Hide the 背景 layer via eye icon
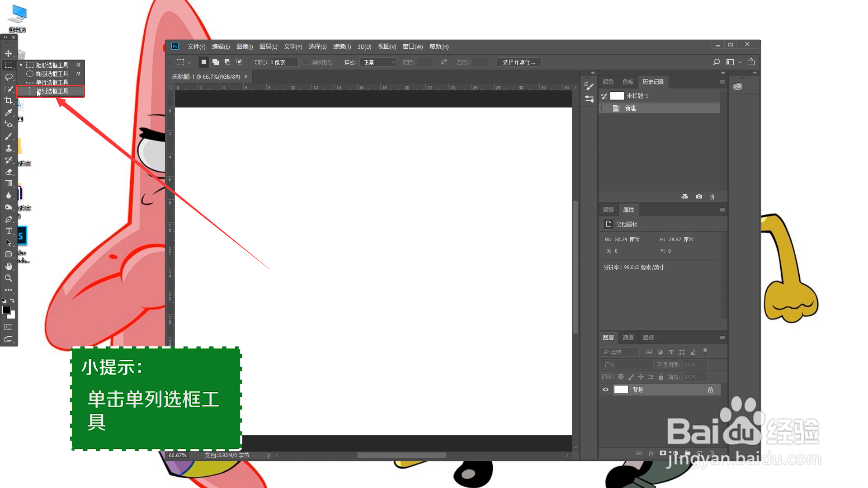The height and width of the screenshot is (488, 868). (605, 389)
